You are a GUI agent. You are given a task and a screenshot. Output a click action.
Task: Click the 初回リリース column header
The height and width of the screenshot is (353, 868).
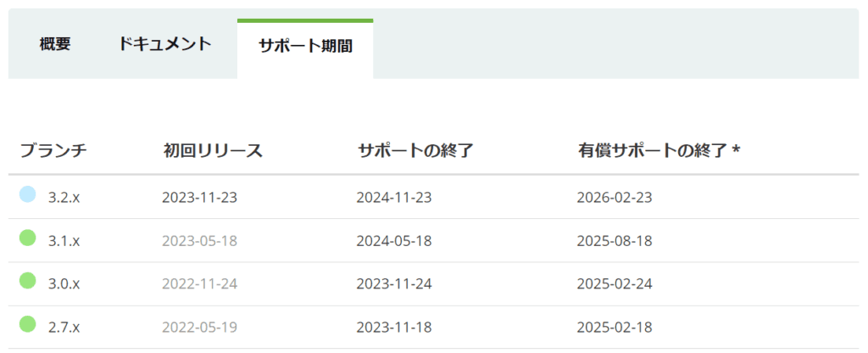tap(213, 151)
